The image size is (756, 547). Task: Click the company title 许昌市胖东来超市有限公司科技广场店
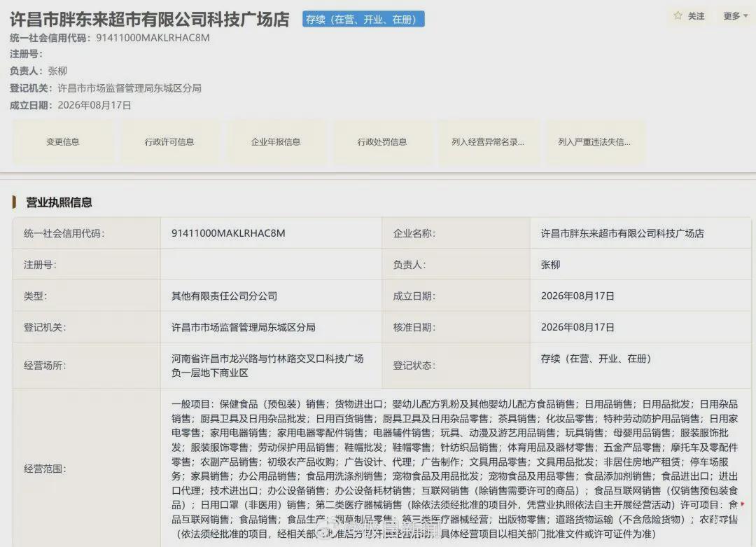[150, 20]
